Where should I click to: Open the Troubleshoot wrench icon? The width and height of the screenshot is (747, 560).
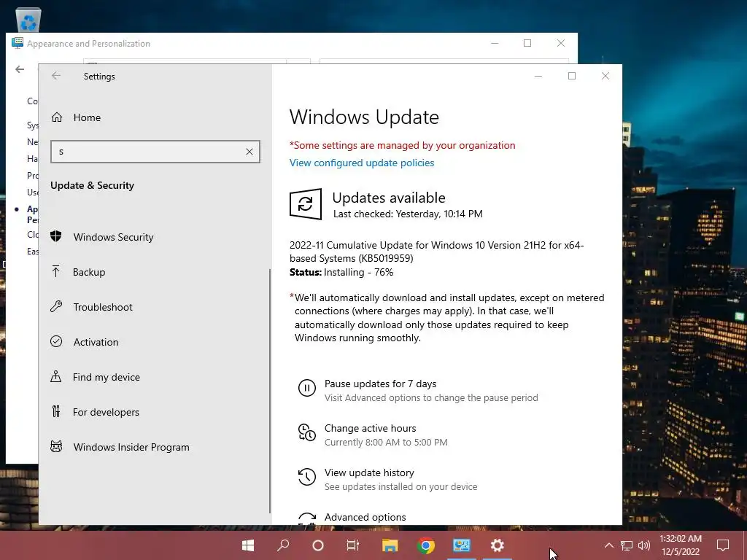coord(56,306)
